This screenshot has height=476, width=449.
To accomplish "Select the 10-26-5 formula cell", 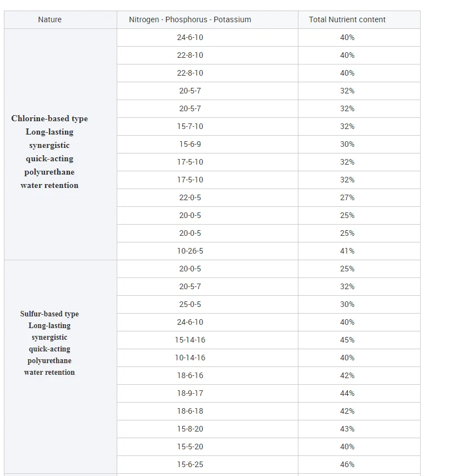I will point(190,251).
